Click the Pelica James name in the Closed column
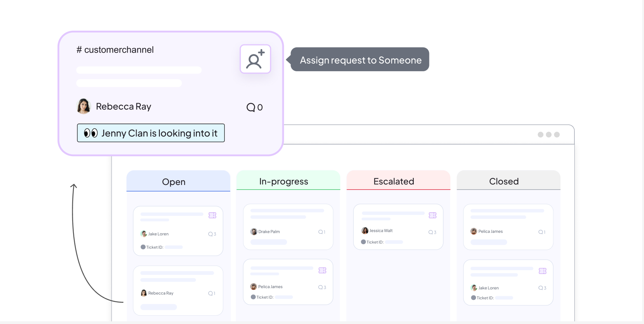Image resolution: width=644 pixels, height=324 pixels. click(x=490, y=231)
